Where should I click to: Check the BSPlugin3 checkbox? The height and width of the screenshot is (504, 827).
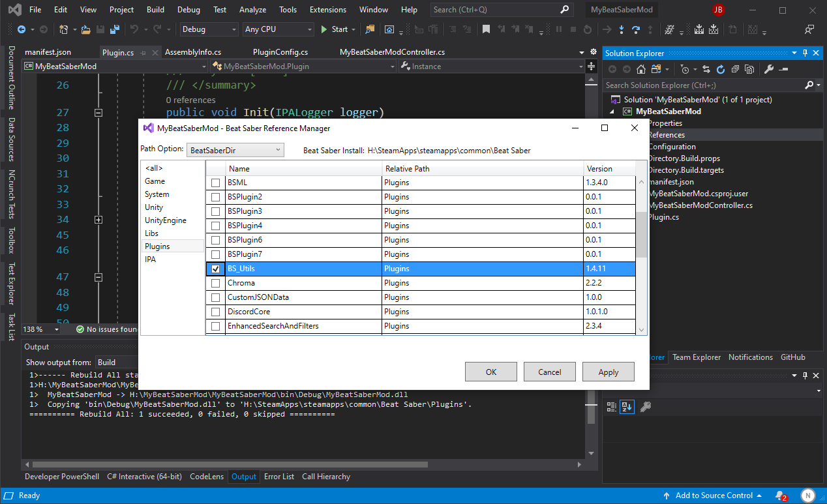[x=215, y=211]
